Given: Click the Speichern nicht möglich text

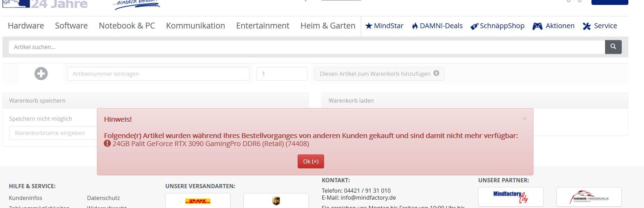Looking at the screenshot, I should 40,119.
